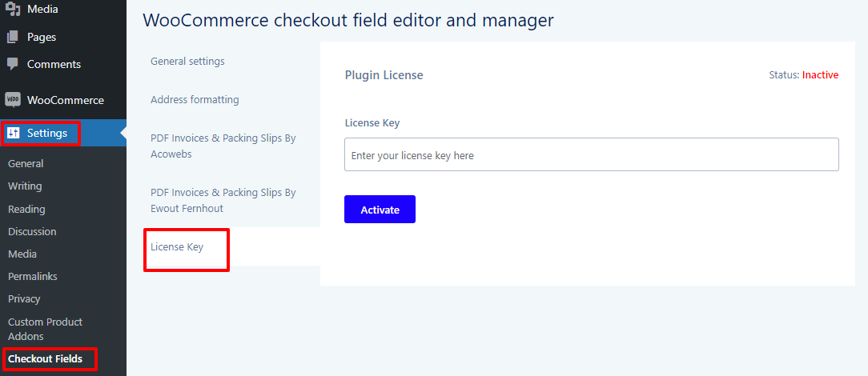This screenshot has width=868, height=376.
Task: Click the Comments speech bubble icon
Action: point(13,64)
